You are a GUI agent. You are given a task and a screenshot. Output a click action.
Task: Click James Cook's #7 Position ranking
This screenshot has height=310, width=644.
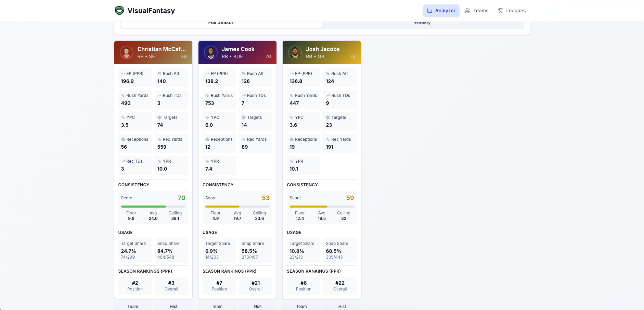[x=219, y=286]
